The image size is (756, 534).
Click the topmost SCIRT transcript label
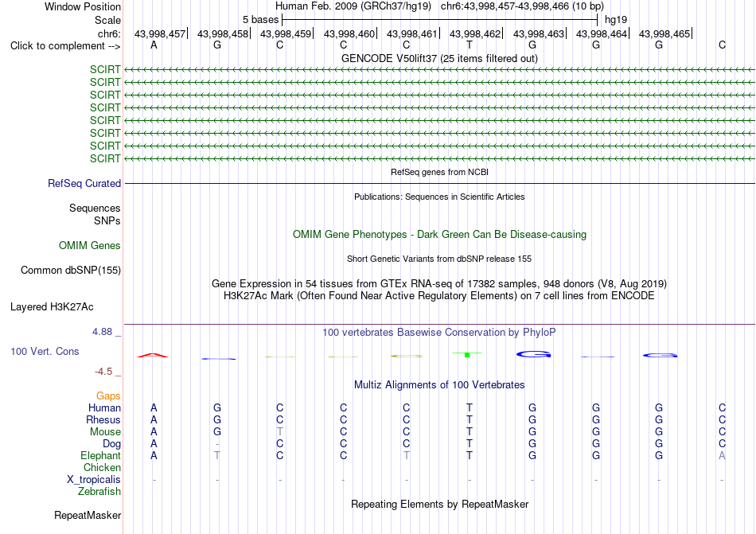point(105,70)
